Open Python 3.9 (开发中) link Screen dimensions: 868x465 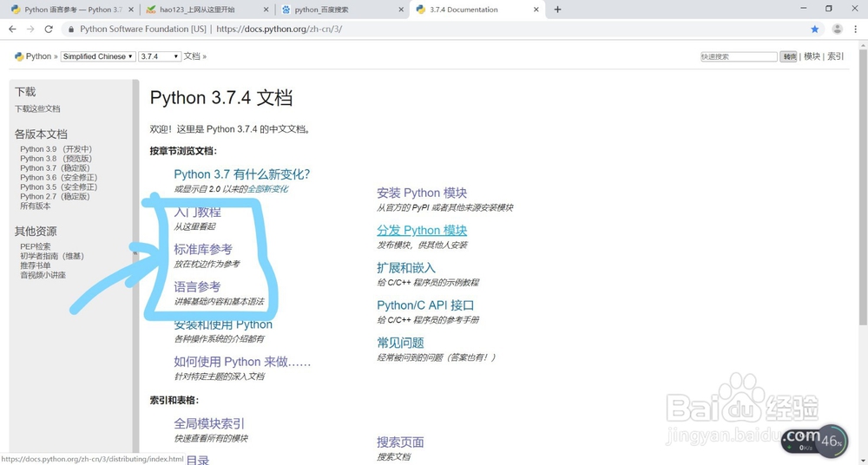(x=56, y=149)
